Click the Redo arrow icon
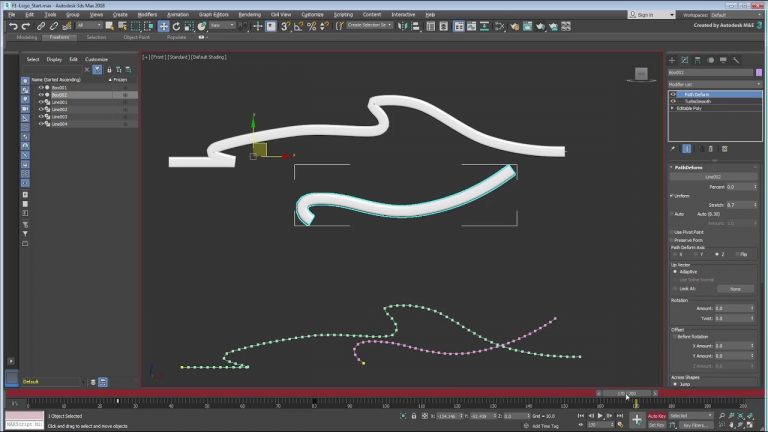Viewport: 768px width, 432px height. 26,26
